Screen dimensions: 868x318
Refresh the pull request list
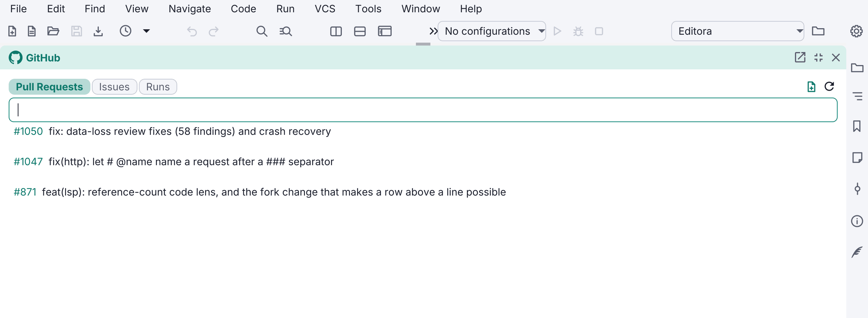(829, 86)
